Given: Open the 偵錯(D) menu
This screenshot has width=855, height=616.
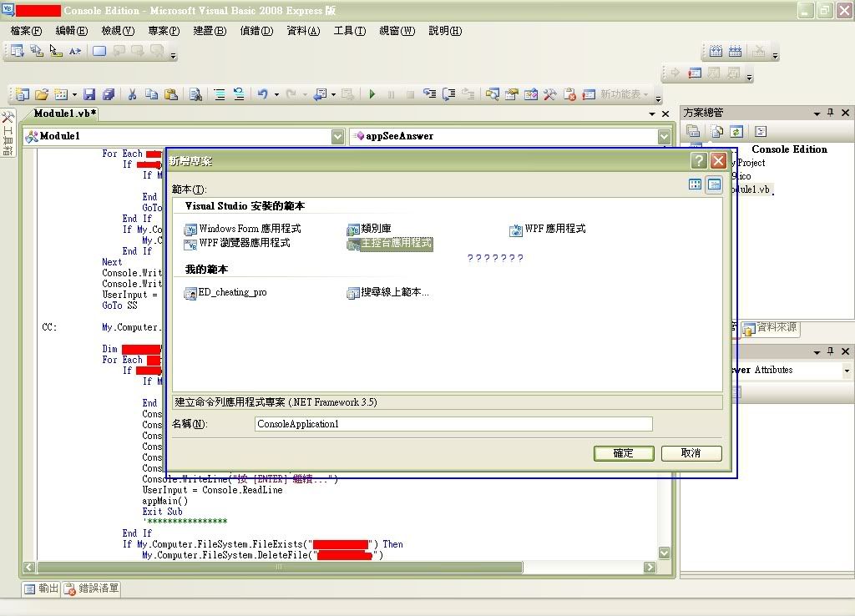Looking at the screenshot, I should (257, 31).
